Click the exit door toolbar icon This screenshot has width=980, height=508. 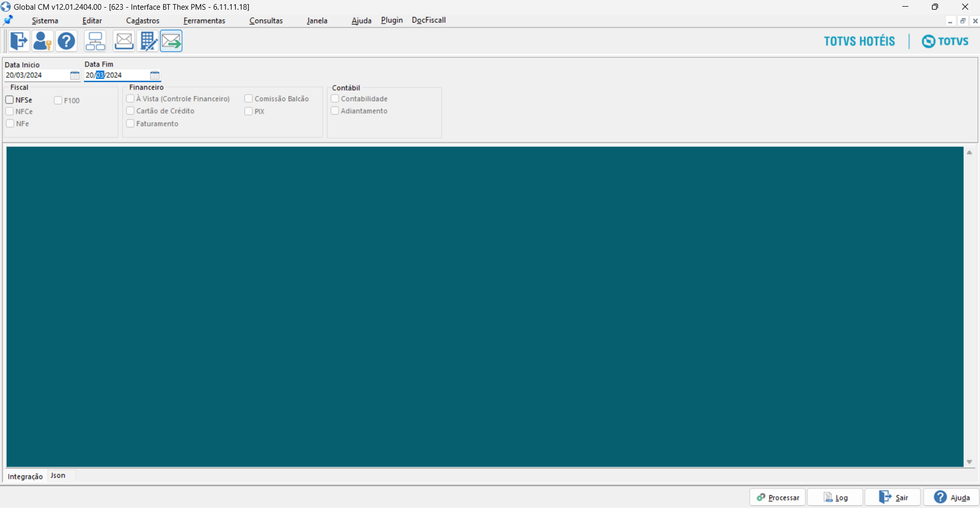click(x=19, y=41)
